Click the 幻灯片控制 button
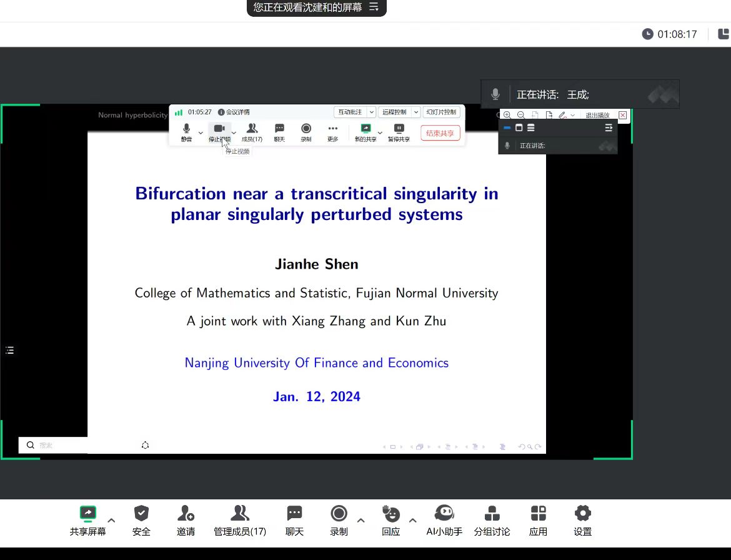Screen dimensions: 731x560 (x=441, y=112)
